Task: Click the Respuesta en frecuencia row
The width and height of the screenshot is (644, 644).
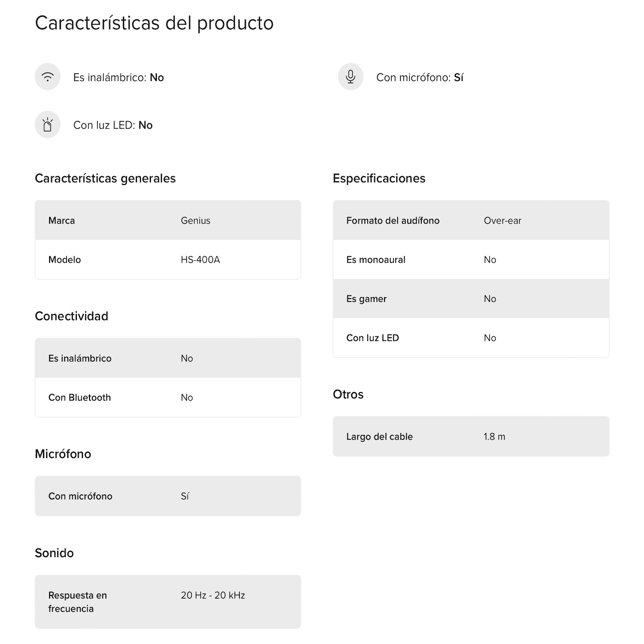Action: click(168, 602)
